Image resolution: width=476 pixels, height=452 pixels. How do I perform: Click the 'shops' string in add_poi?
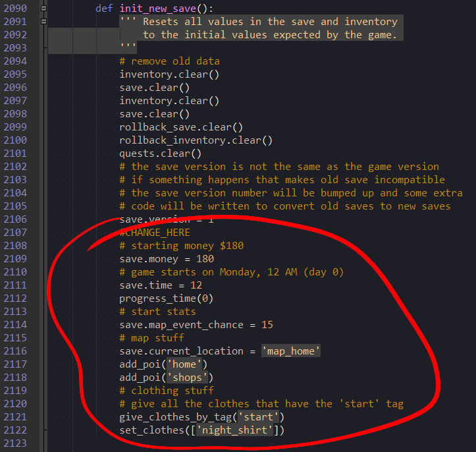[187, 378]
